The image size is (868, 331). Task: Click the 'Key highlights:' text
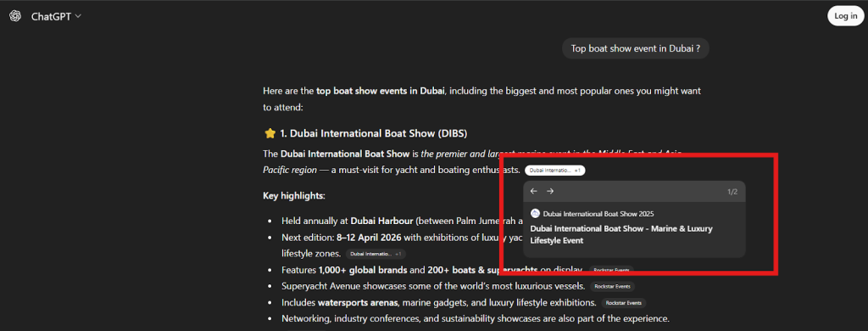(294, 196)
